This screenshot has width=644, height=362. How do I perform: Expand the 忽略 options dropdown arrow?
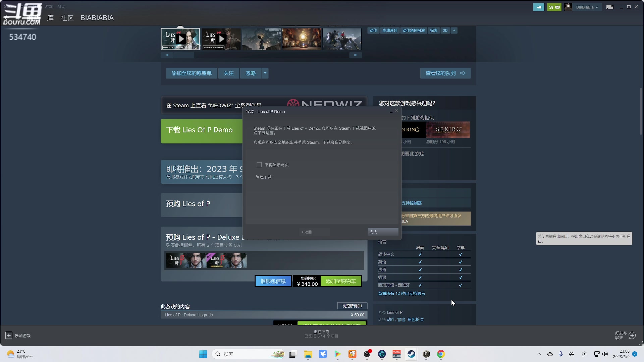265,73
